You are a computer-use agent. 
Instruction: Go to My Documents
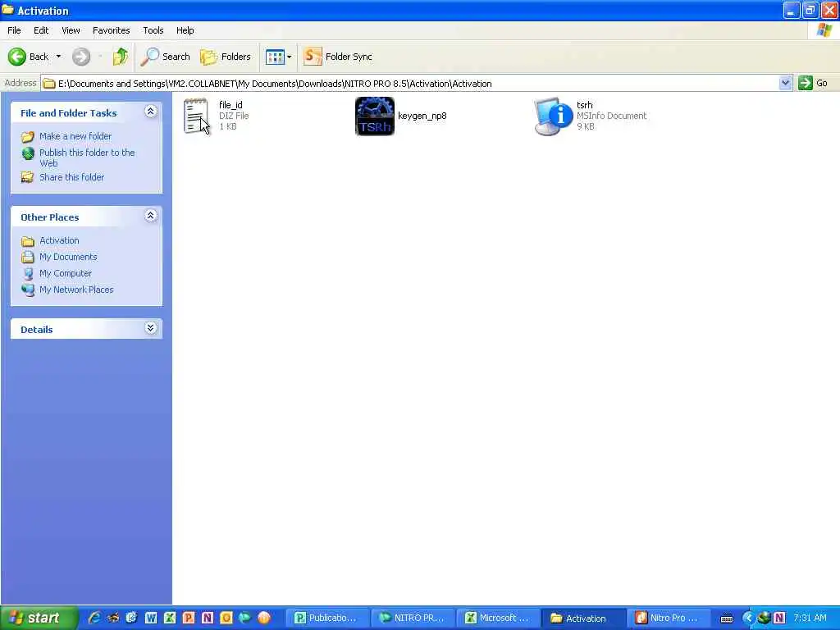(x=68, y=257)
